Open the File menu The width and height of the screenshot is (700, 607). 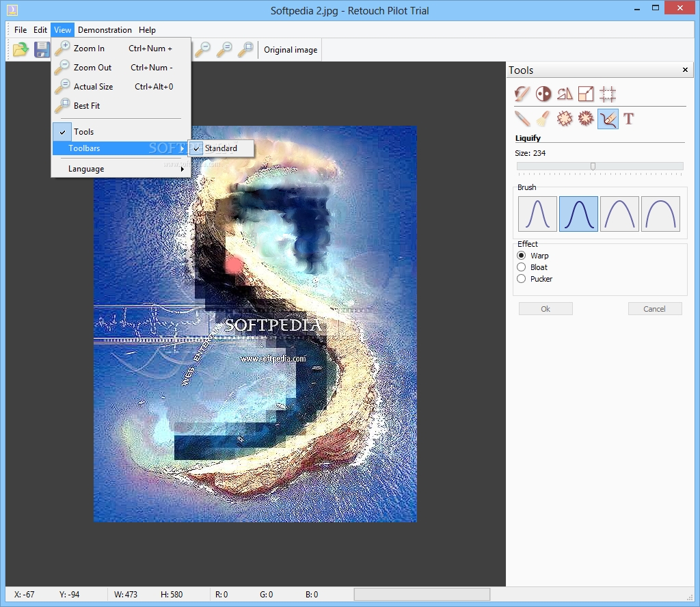21,30
